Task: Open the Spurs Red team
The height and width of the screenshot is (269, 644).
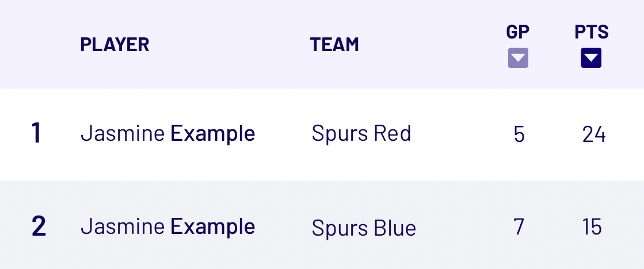Action: pyautogui.click(x=361, y=134)
